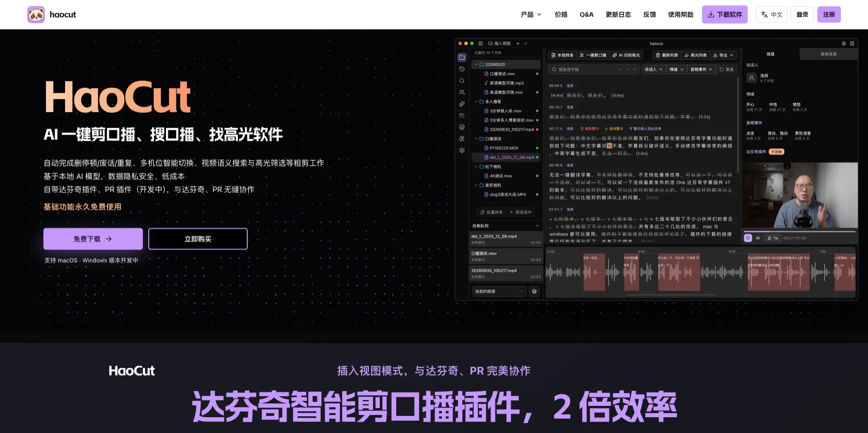Click 本地转录 toolbar button
Screen dimensions: 868x433
pyautogui.click(x=562, y=55)
